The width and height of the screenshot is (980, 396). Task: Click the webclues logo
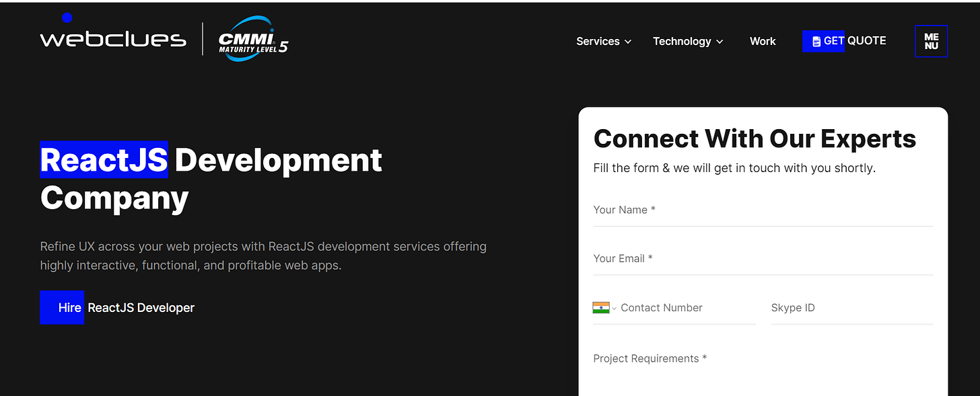[x=112, y=38]
